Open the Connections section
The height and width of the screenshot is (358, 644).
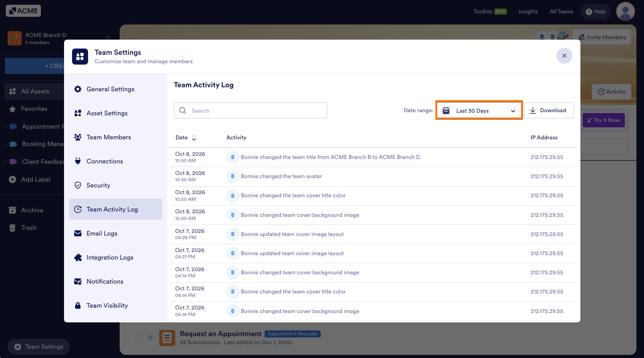[116, 161]
